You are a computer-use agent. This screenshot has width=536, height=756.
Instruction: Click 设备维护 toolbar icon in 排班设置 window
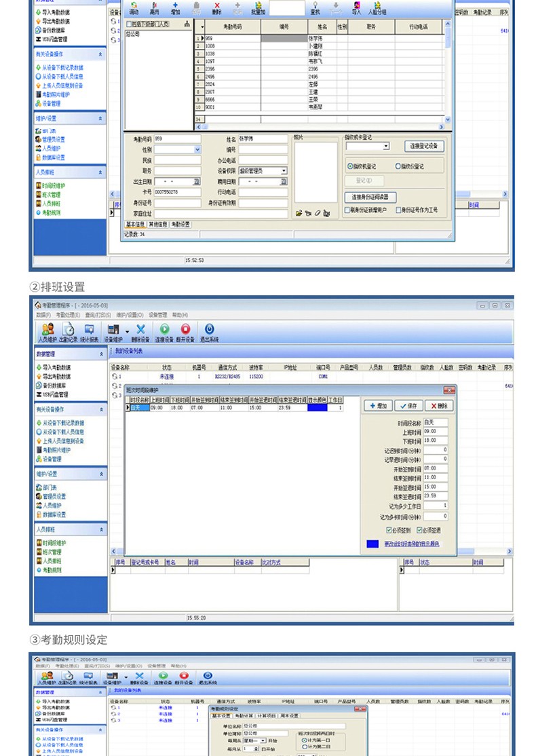tap(113, 329)
